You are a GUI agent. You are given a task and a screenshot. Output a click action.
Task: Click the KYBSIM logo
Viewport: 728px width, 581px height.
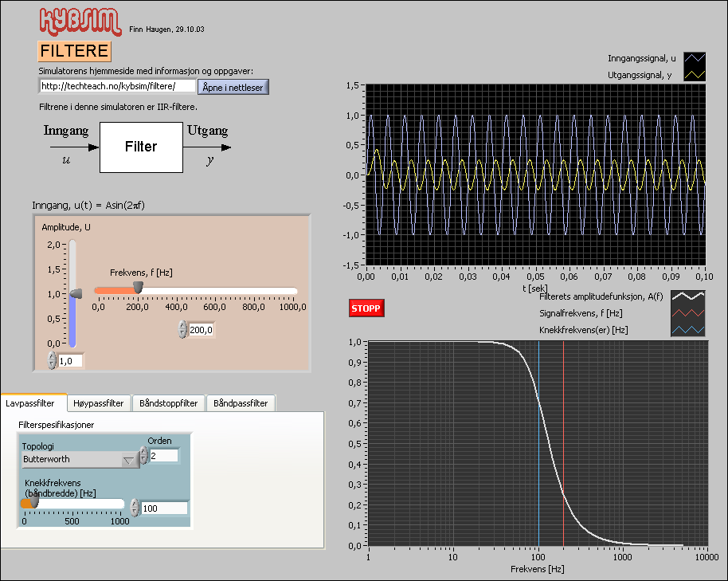point(80,21)
